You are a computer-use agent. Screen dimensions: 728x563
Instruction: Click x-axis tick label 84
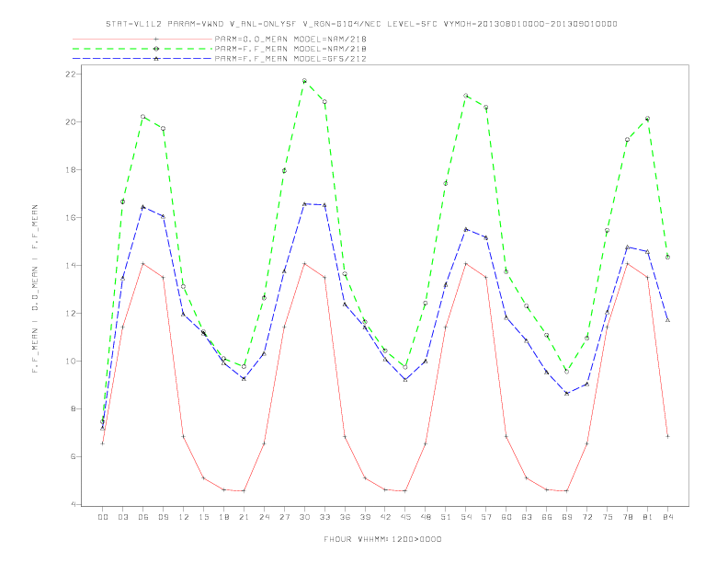tap(668, 517)
